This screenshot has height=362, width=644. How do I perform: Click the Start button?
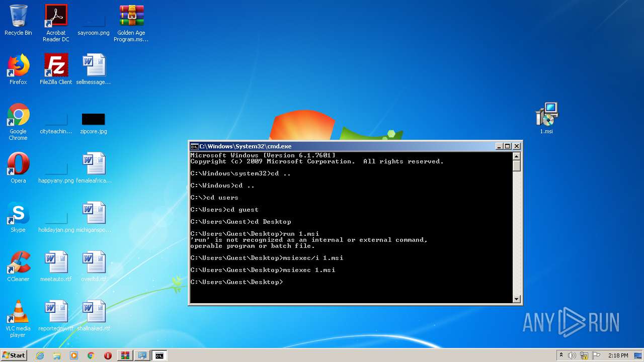coord(14,355)
